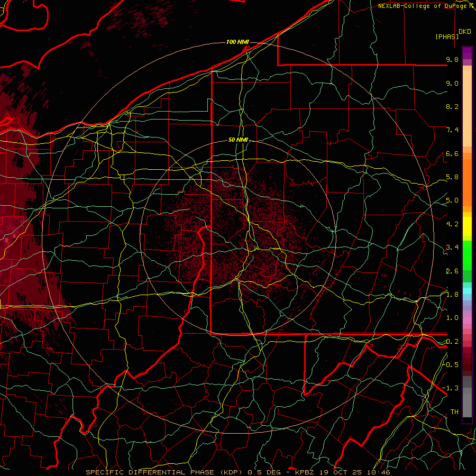Select the 1.8 value on the scale

click(x=452, y=295)
